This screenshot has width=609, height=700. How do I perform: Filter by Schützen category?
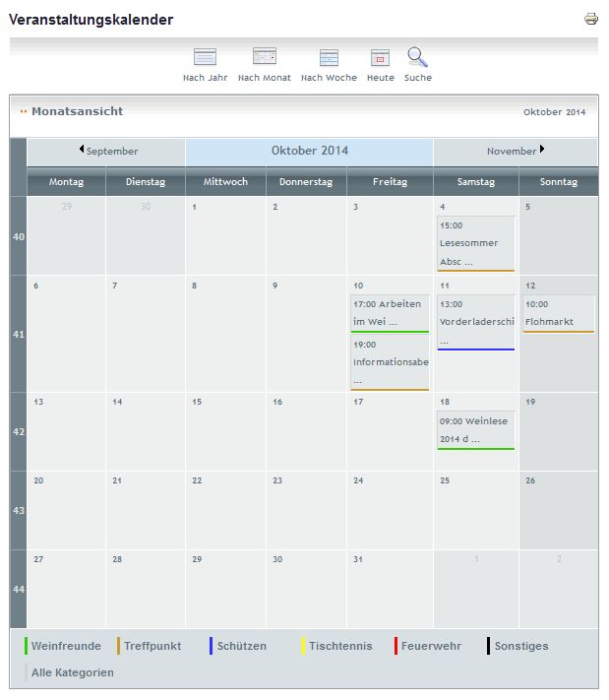pyautogui.click(x=241, y=646)
